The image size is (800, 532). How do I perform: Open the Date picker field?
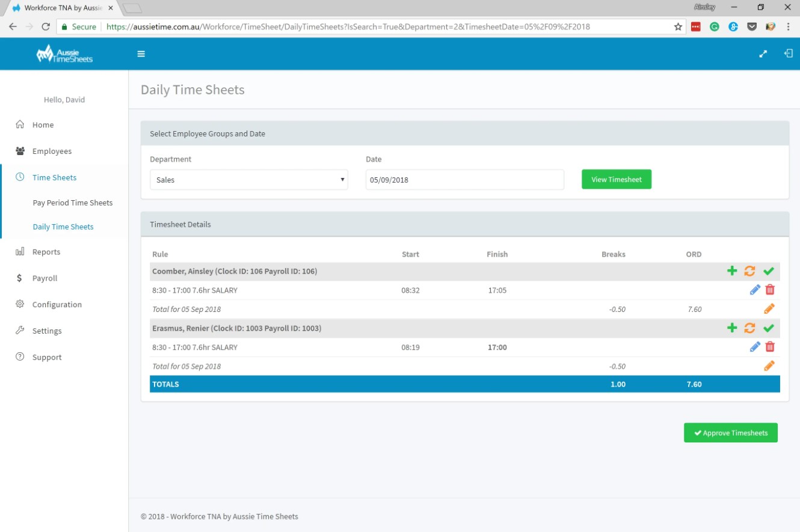464,179
